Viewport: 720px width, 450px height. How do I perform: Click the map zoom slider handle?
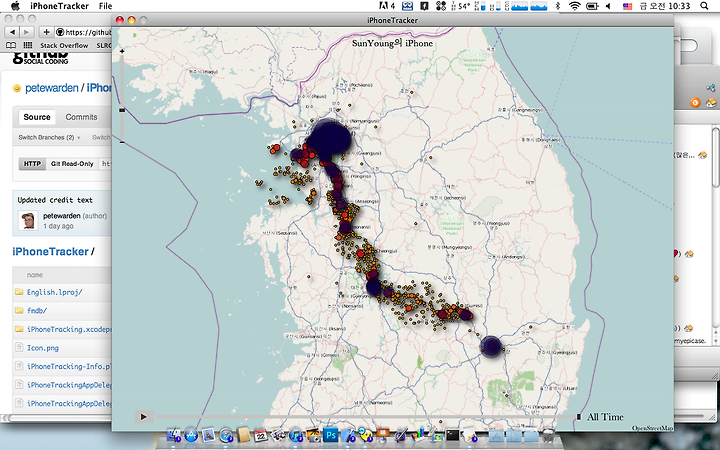click(x=122, y=110)
